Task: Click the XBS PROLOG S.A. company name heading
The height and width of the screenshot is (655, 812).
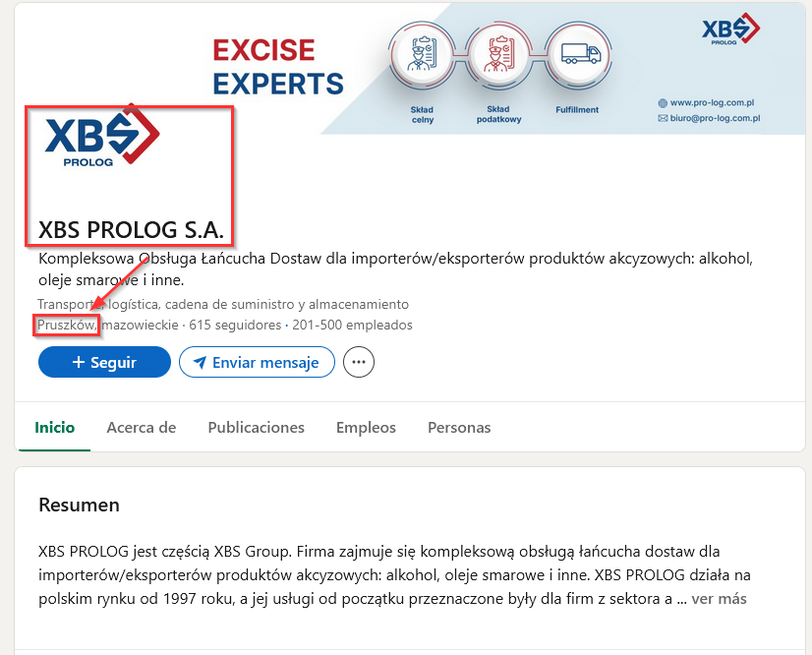Action: (x=131, y=230)
